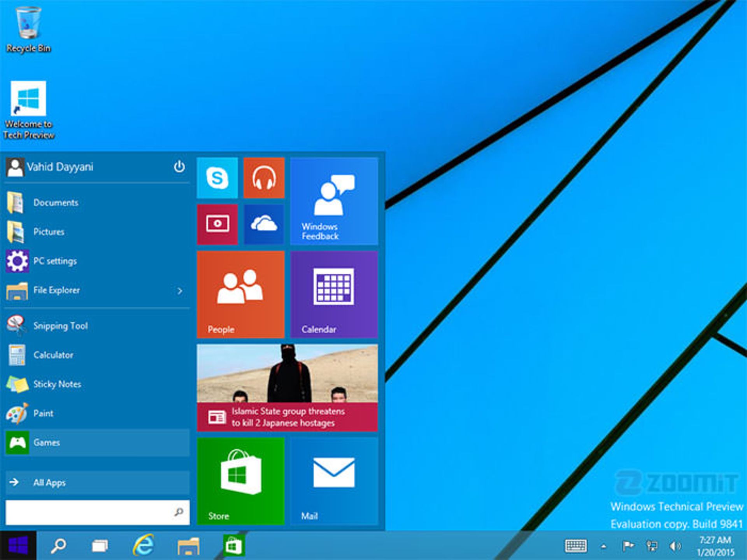This screenshot has height=560, width=747.
Task: Click the power button in the Start menu
Action: [179, 167]
